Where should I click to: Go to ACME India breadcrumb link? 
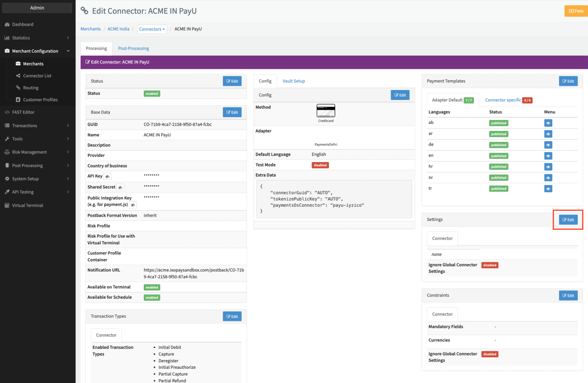(119, 29)
